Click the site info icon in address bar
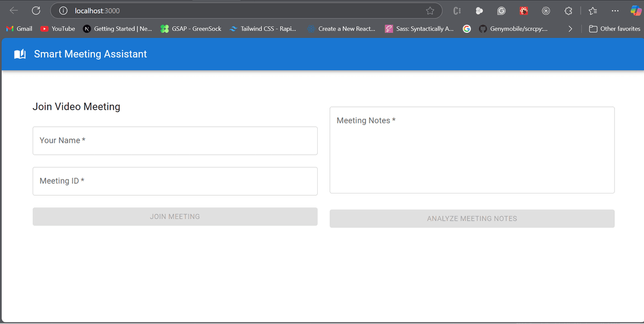The width and height of the screenshot is (644, 324). [63, 11]
